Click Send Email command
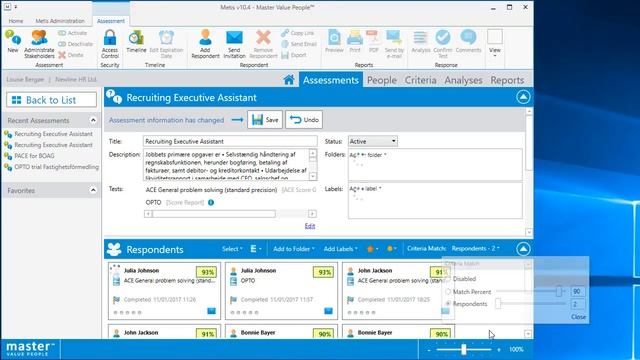 click(299, 44)
